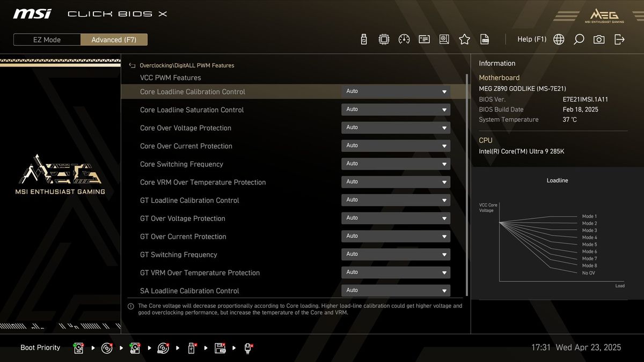Open Core Loadline Saturation Control dropdown
The height and width of the screenshot is (362, 644).
(x=396, y=110)
